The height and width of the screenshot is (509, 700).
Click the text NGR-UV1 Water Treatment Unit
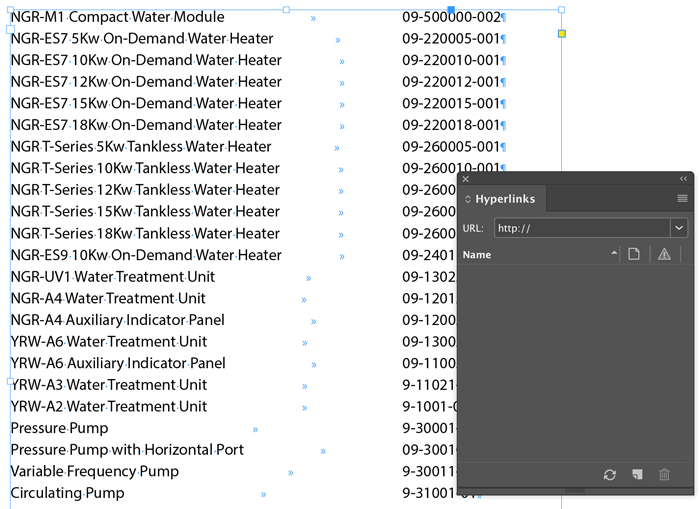point(113,277)
